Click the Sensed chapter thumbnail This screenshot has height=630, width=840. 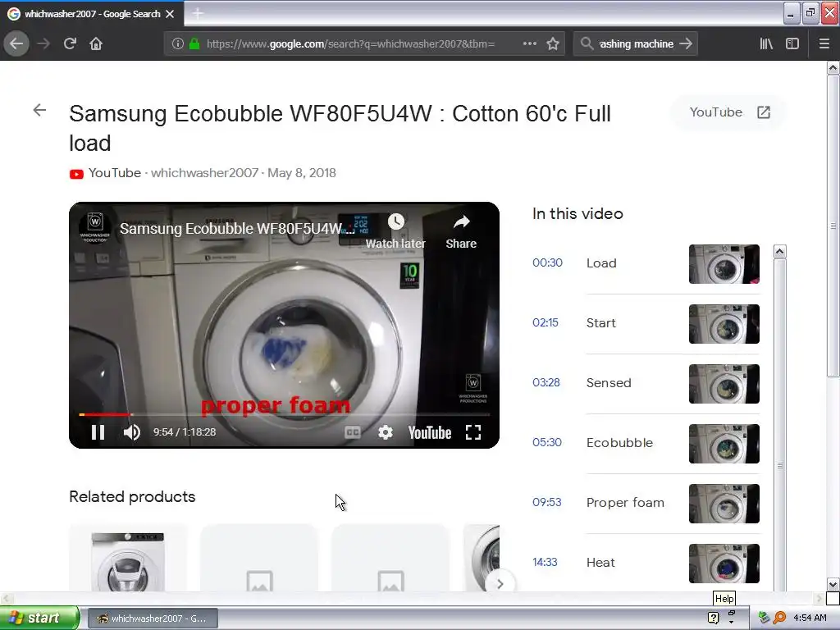pos(724,384)
